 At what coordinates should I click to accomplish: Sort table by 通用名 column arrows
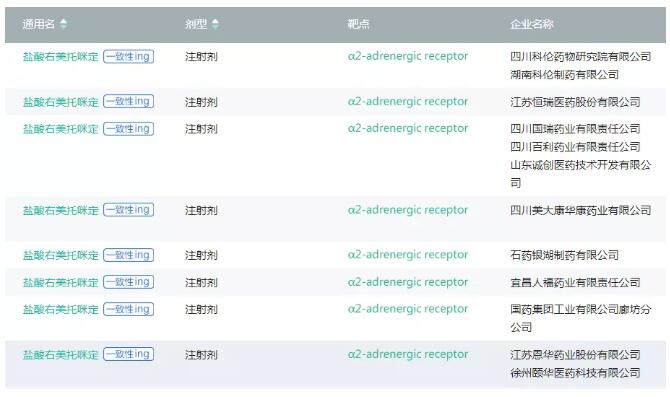tap(63, 24)
